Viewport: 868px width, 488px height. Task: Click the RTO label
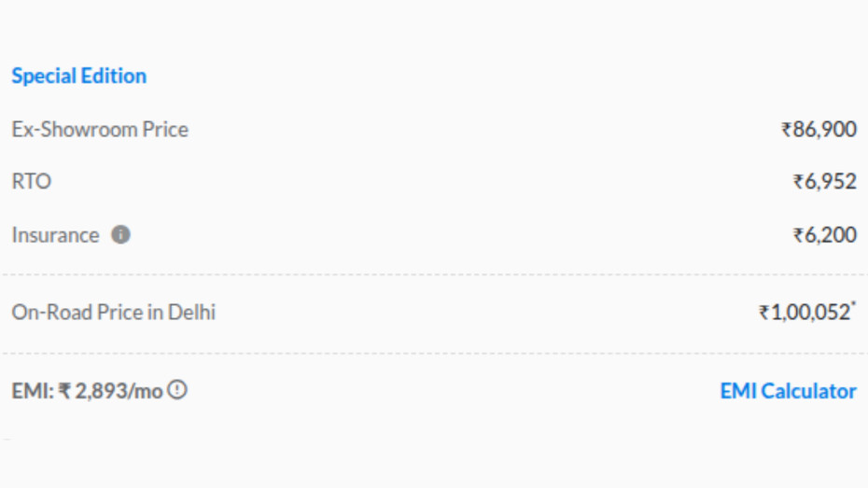click(31, 182)
